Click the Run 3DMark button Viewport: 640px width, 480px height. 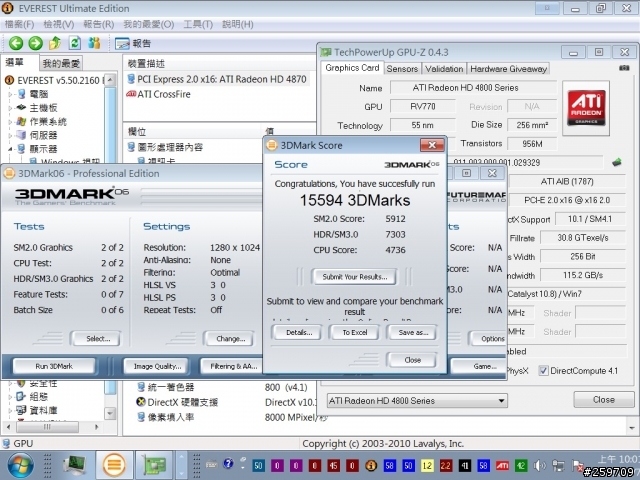54,366
